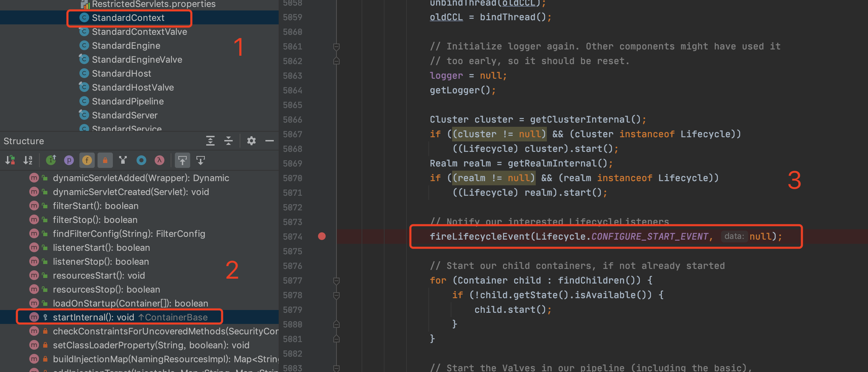
Task: Toggle Group Methods by Defining Type icon
Action: [123, 160]
